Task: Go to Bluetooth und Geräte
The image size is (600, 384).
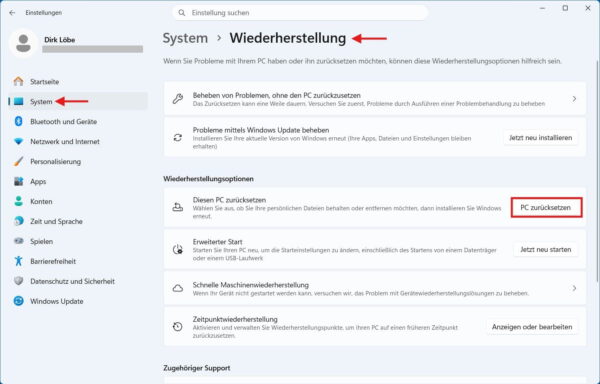Action: (78, 121)
